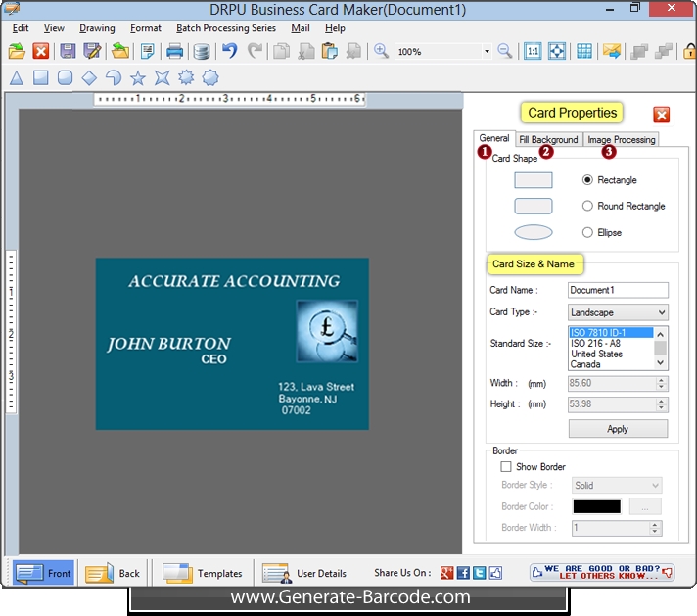Select the triangle shape tool
This screenshot has width=697, height=616.
pos(17,78)
